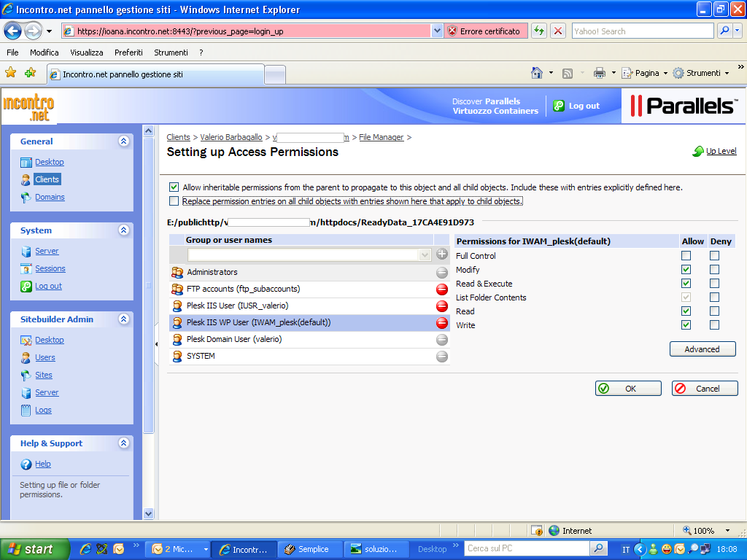The height and width of the screenshot is (560, 747).
Task: Click the Errore certificato shield icon
Action: pyautogui.click(x=452, y=31)
